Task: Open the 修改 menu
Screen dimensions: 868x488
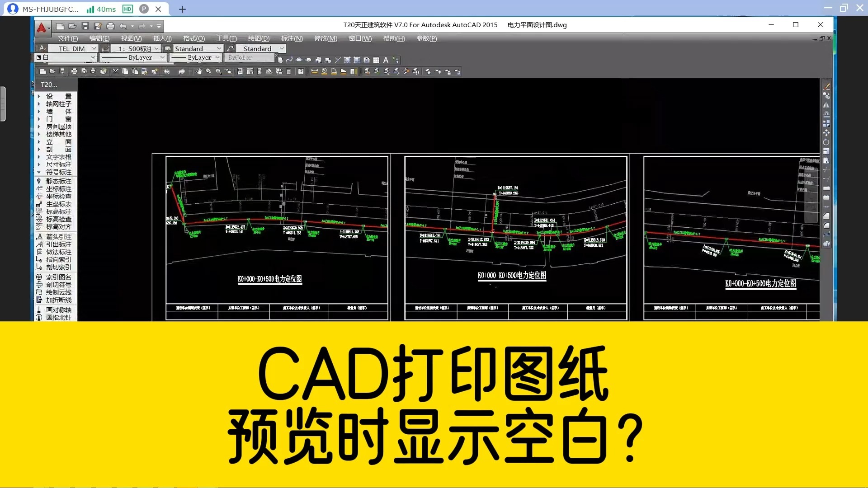Action: (x=325, y=38)
